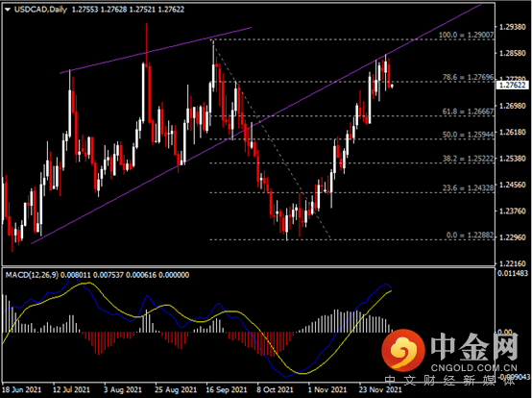Click the 0.011483 MACD scale value
The image size is (532, 398).
tap(513, 273)
